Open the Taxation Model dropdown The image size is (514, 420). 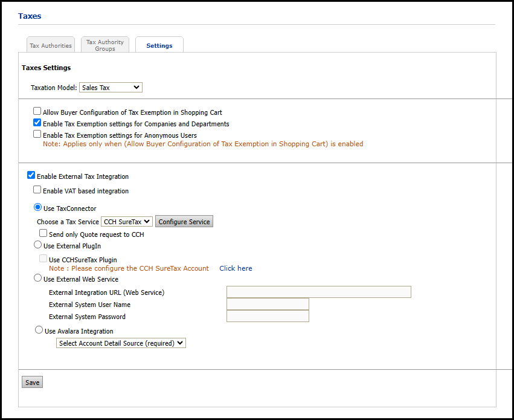tap(111, 88)
